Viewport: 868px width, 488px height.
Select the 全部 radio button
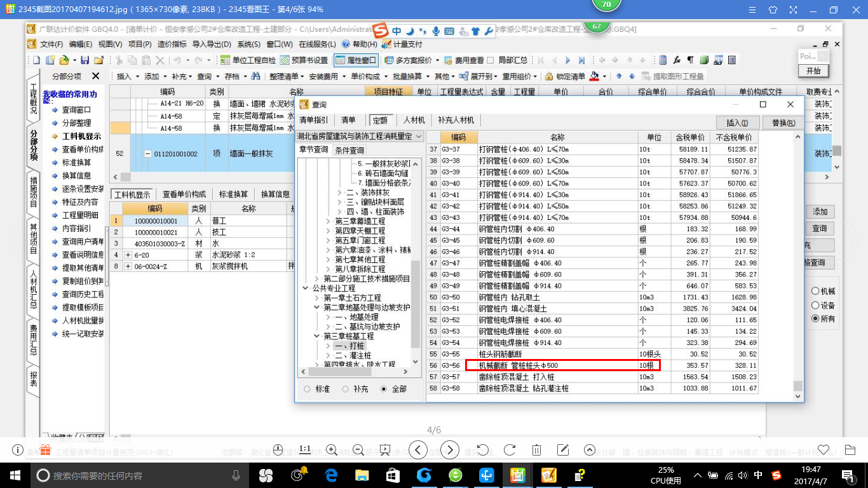384,389
